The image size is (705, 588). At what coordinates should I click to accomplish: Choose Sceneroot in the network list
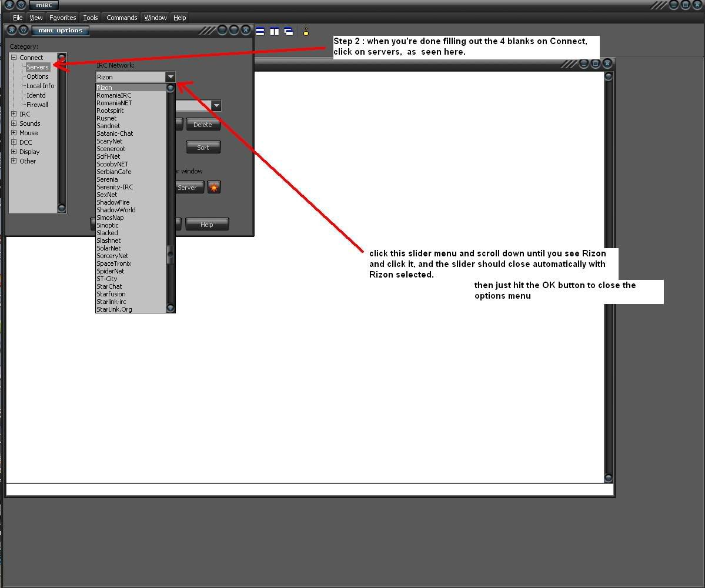click(x=131, y=149)
